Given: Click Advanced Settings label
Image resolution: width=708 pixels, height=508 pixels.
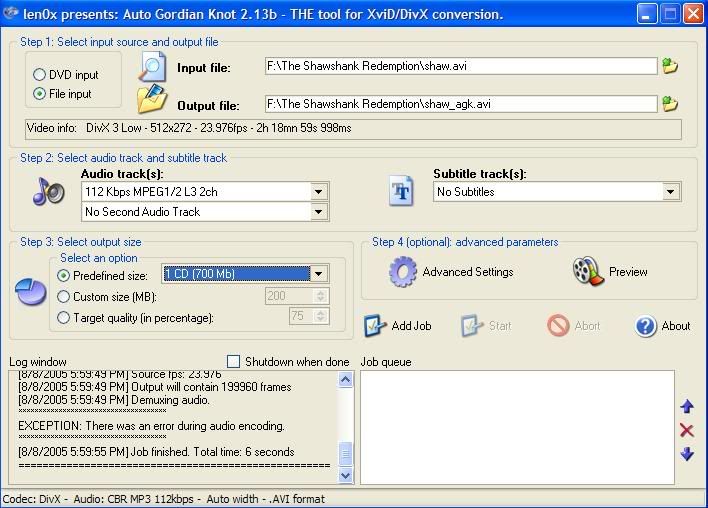Looking at the screenshot, I should coord(468,272).
